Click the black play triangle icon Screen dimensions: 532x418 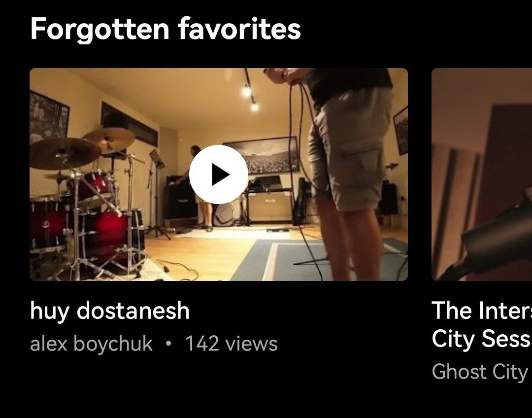221,174
